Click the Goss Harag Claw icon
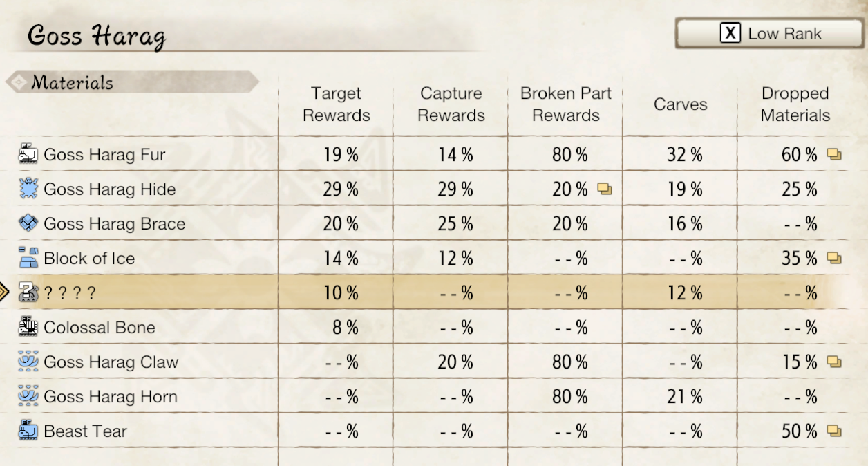 [x=28, y=362]
